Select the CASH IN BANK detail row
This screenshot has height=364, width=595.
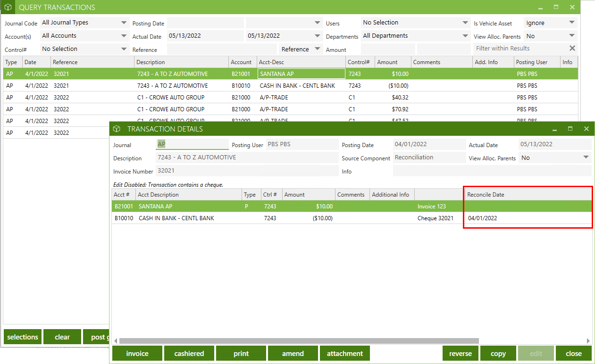point(176,218)
